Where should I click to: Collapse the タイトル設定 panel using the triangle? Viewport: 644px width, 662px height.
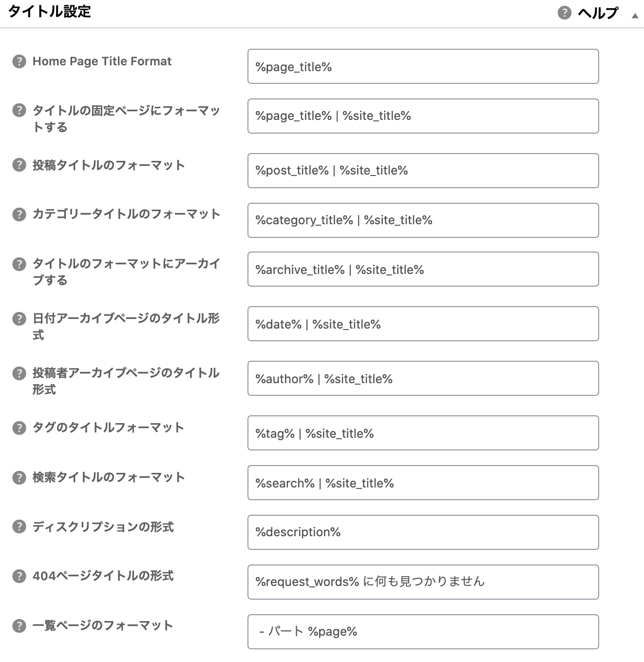tap(635, 16)
